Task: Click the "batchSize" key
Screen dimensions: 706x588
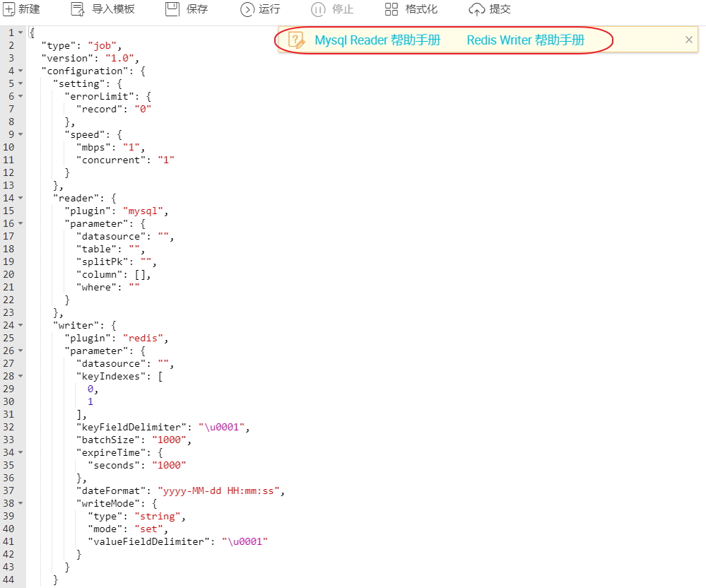Action: tap(108, 440)
